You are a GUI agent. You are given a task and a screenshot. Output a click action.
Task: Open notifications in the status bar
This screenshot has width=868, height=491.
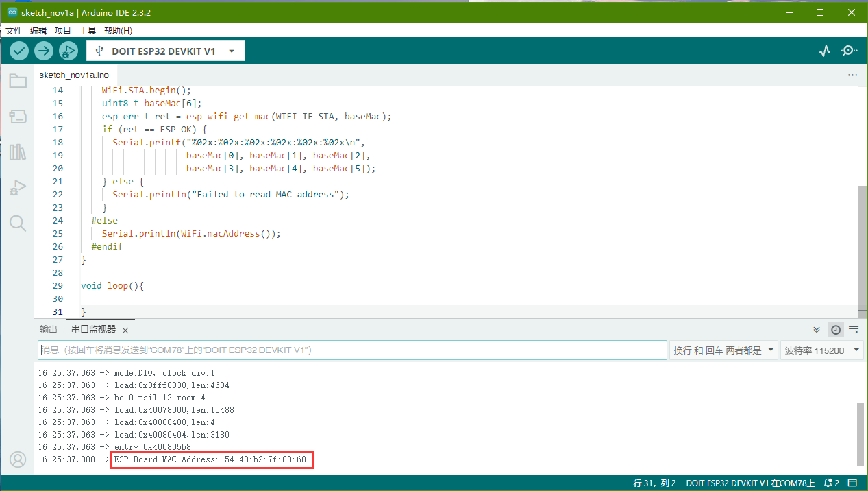(832, 483)
